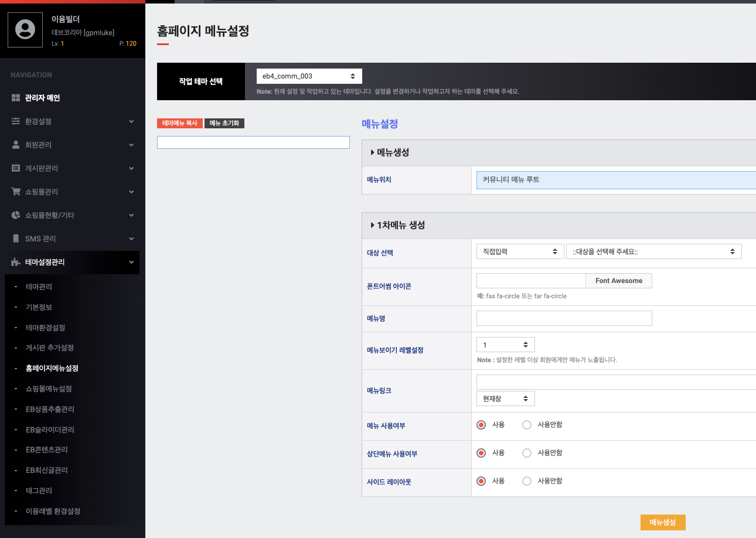This screenshot has width=756, height=538.
Task: Click the 쇼핑몰관리 cart icon
Action: (16, 192)
